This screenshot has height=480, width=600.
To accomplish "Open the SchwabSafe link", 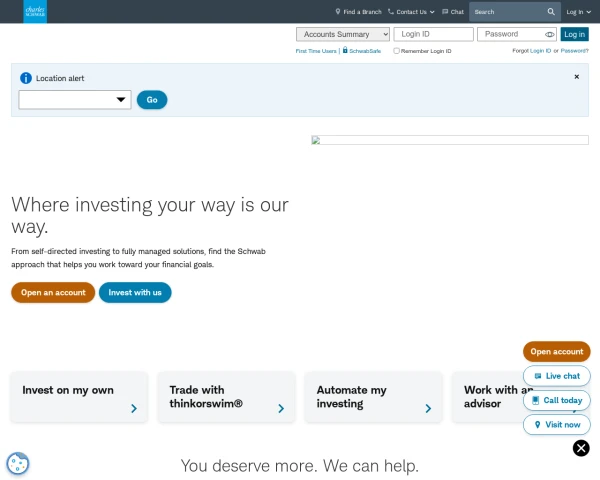I will click(x=362, y=51).
